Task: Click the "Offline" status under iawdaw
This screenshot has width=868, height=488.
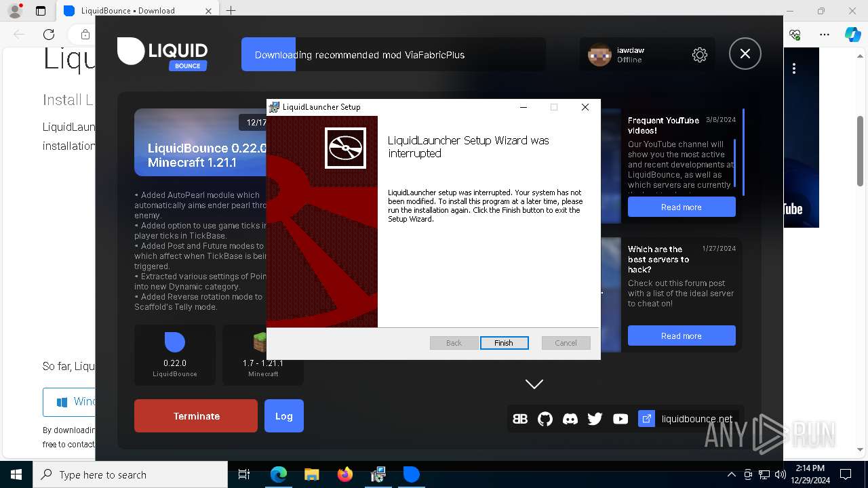Action: click(629, 60)
